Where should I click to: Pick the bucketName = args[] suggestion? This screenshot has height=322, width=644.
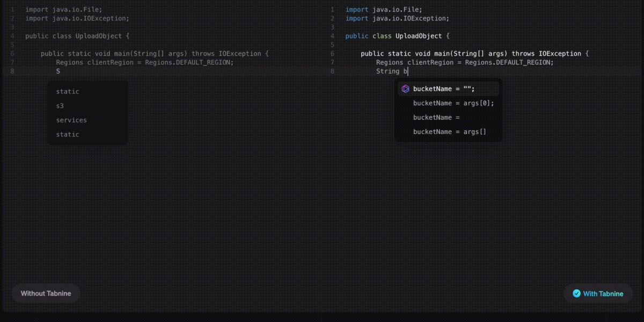click(x=449, y=131)
